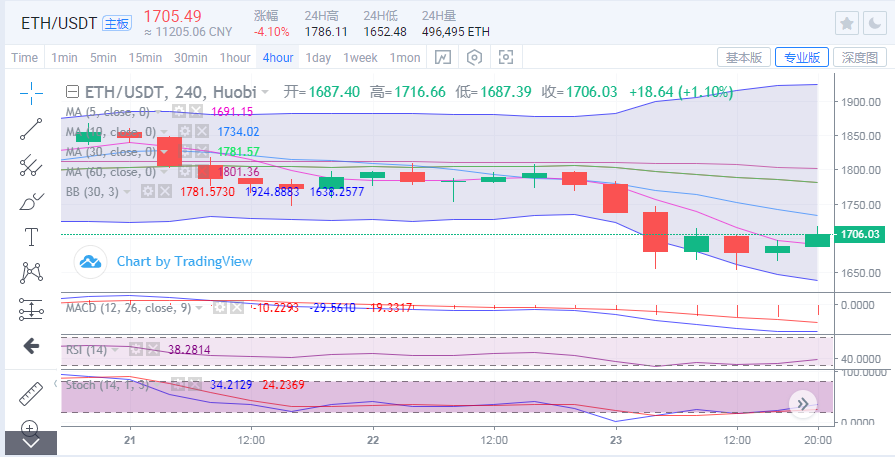
Task: Select the long position forecasting tool
Action: coord(31,309)
